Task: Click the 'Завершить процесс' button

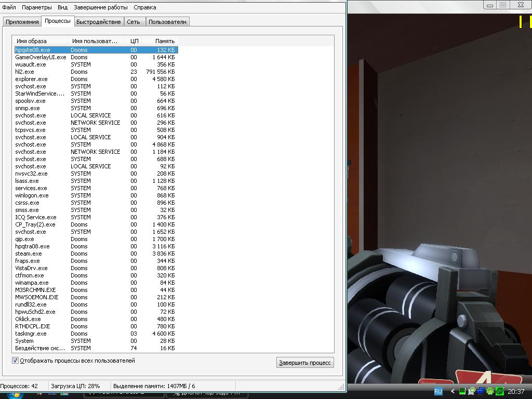Action: 305,362
